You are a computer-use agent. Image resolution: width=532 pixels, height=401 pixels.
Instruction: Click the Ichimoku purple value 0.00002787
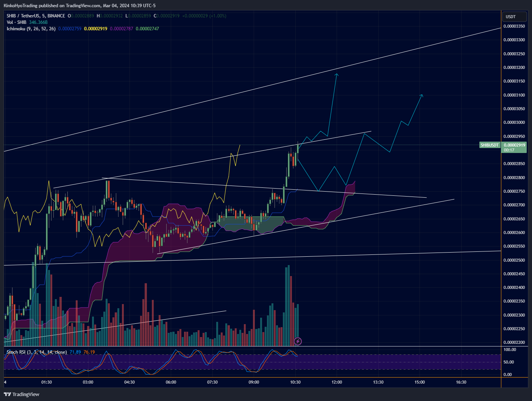(x=122, y=29)
